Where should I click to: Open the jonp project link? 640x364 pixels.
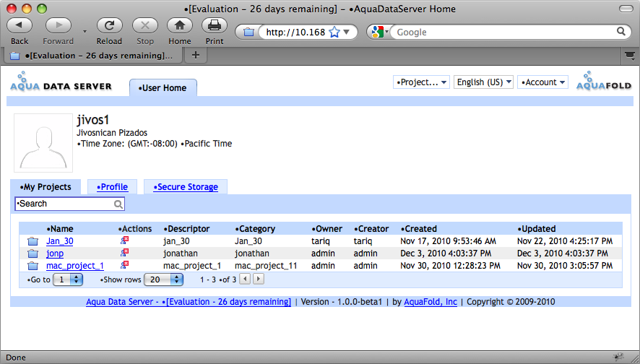click(x=55, y=253)
